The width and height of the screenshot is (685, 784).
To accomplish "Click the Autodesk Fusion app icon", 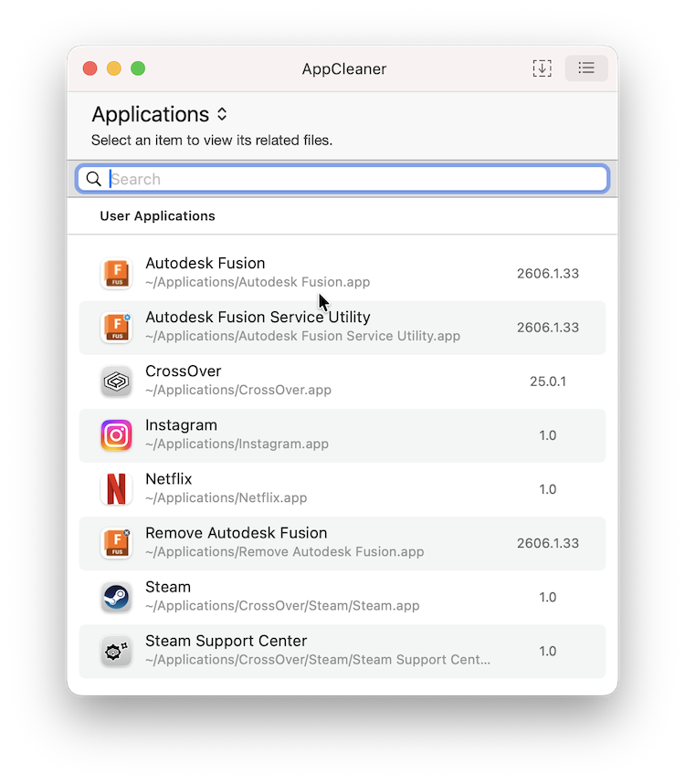I will (116, 274).
